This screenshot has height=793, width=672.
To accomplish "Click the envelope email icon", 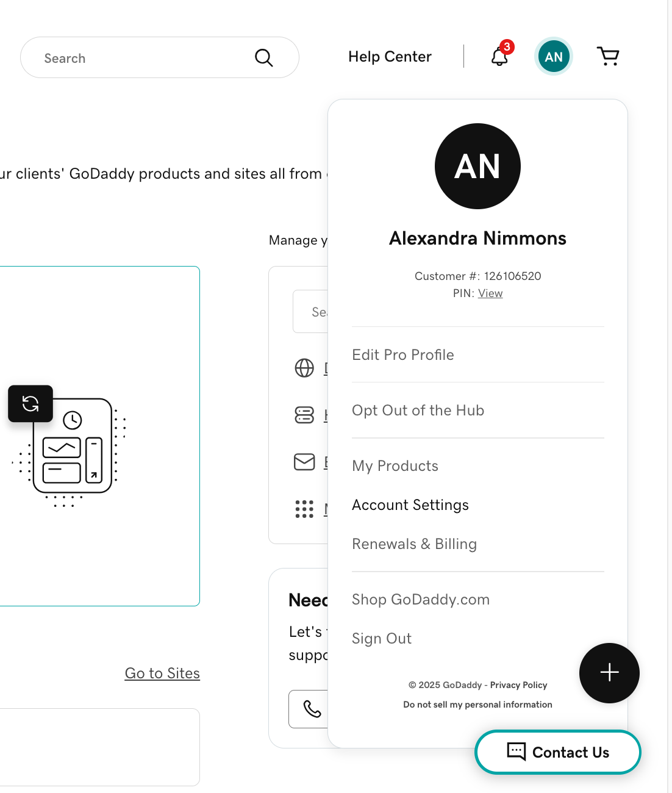I will tap(304, 462).
